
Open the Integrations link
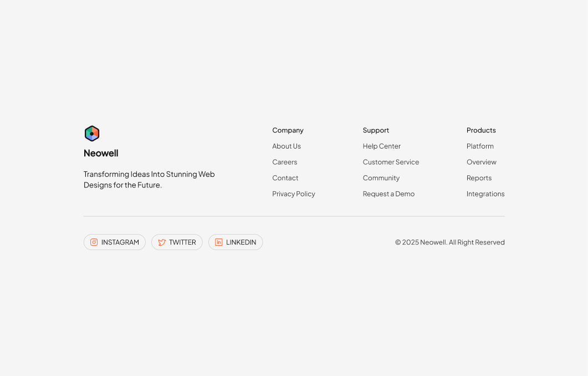(x=485, y=194)
